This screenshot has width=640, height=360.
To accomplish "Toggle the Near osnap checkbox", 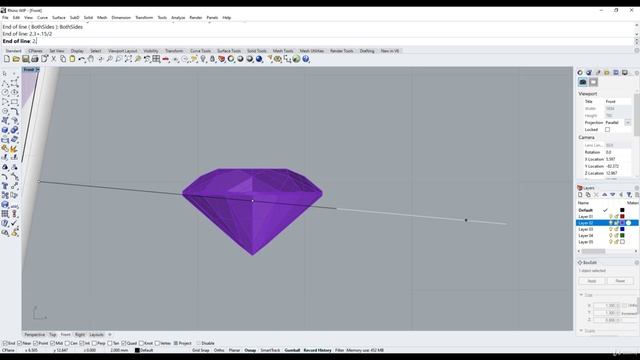I will point(19,343).
